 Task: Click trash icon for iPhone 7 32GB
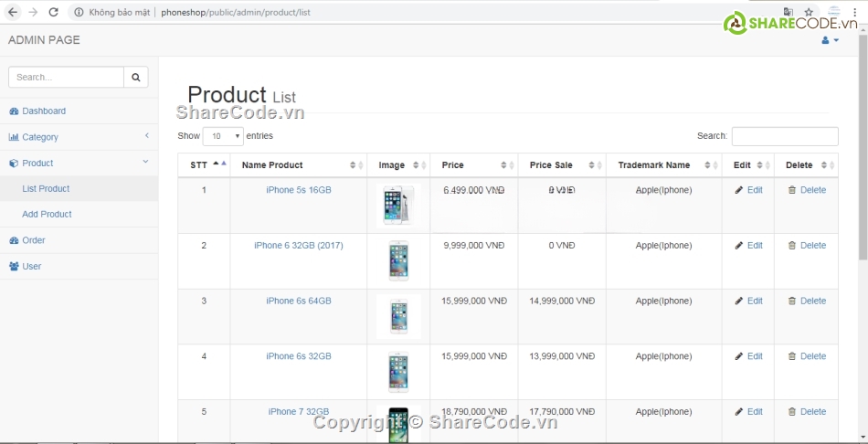pos(791,411)
